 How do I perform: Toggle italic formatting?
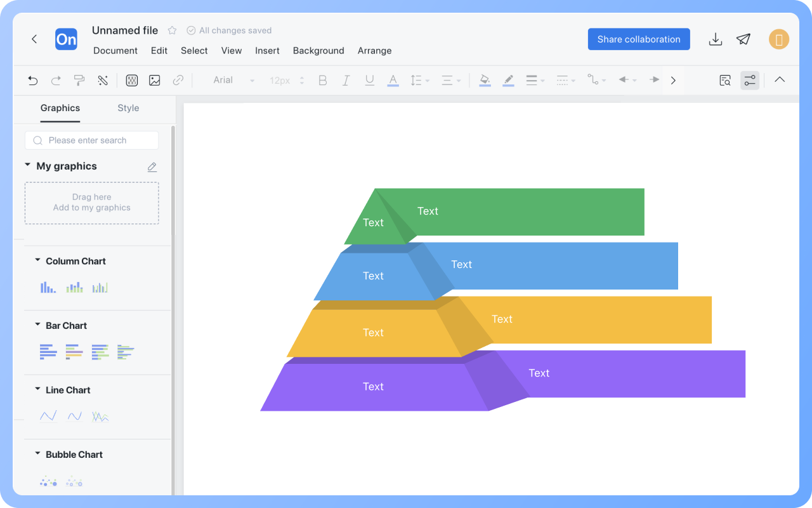[x=346, y=80]
